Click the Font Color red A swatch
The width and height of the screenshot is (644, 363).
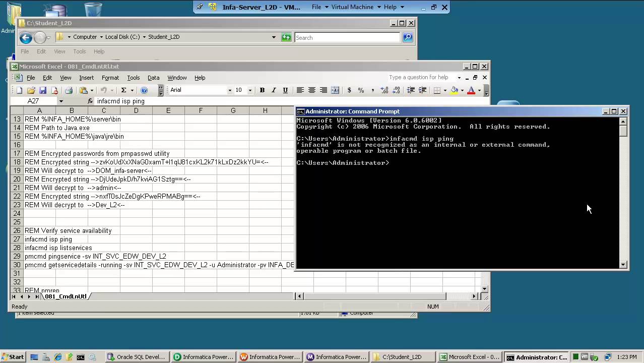point(471,90)
